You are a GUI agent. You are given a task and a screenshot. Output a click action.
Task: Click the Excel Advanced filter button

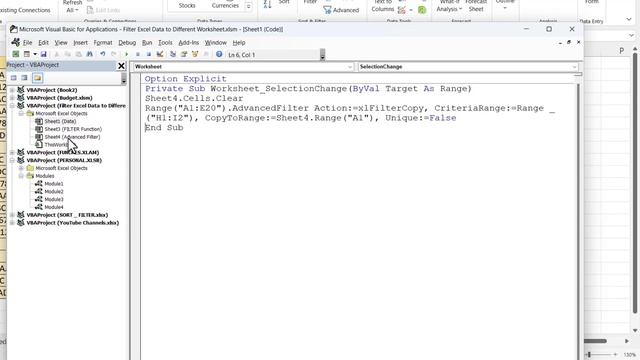pos(341,10)
